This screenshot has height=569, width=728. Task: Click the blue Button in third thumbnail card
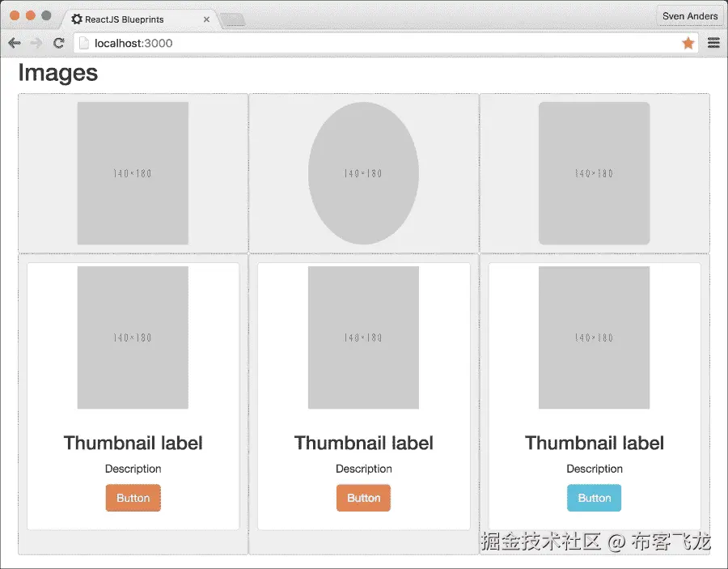594,498
